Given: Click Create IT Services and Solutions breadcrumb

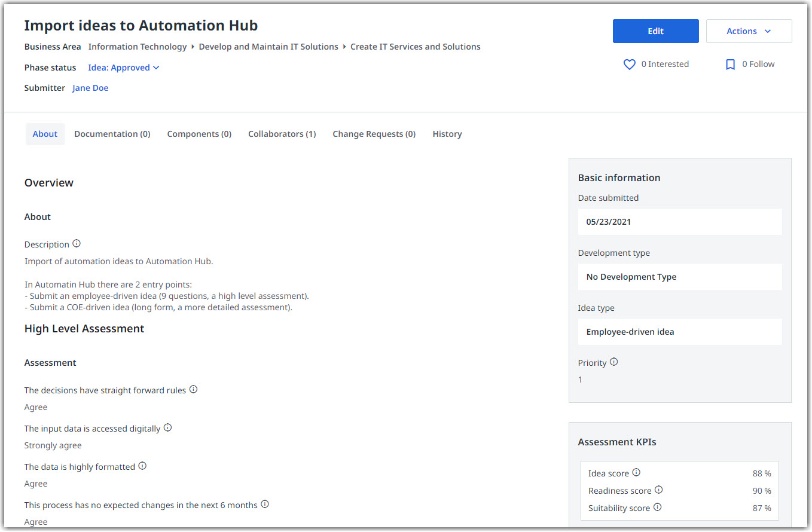Looking at the screenshot, I should (416, 47).
